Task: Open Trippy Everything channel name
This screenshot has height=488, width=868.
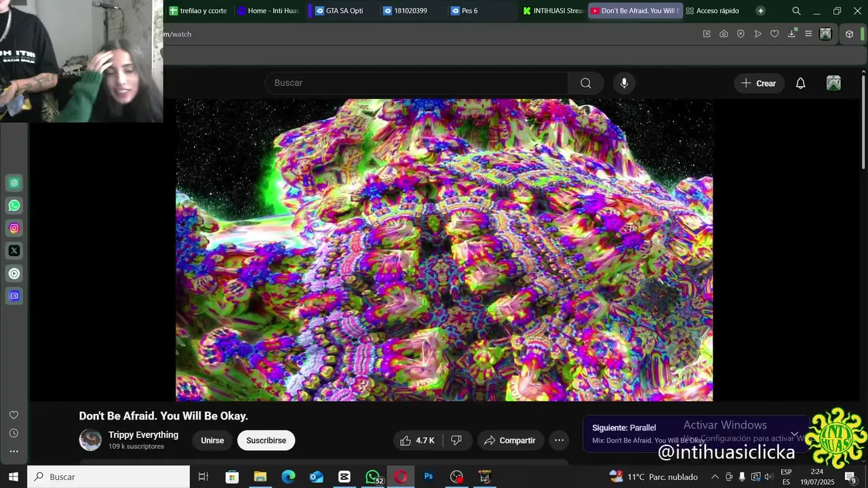Action: coord(143,435)
